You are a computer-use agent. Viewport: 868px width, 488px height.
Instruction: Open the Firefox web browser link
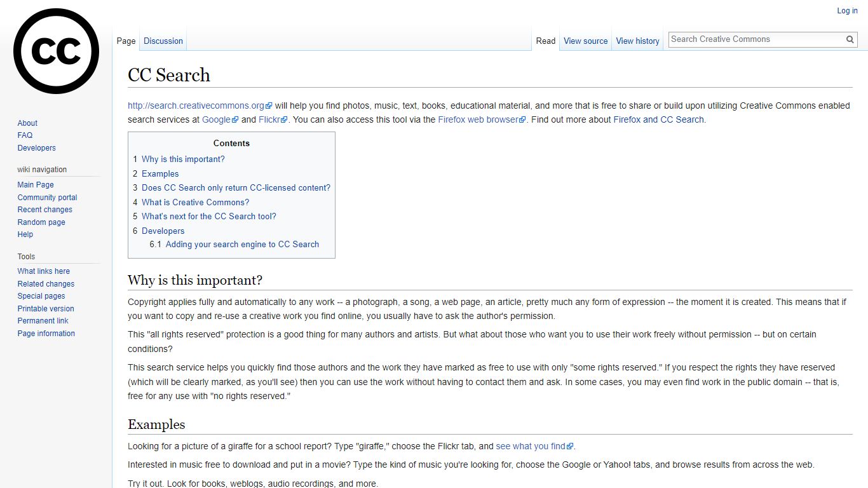click(482, 119)
